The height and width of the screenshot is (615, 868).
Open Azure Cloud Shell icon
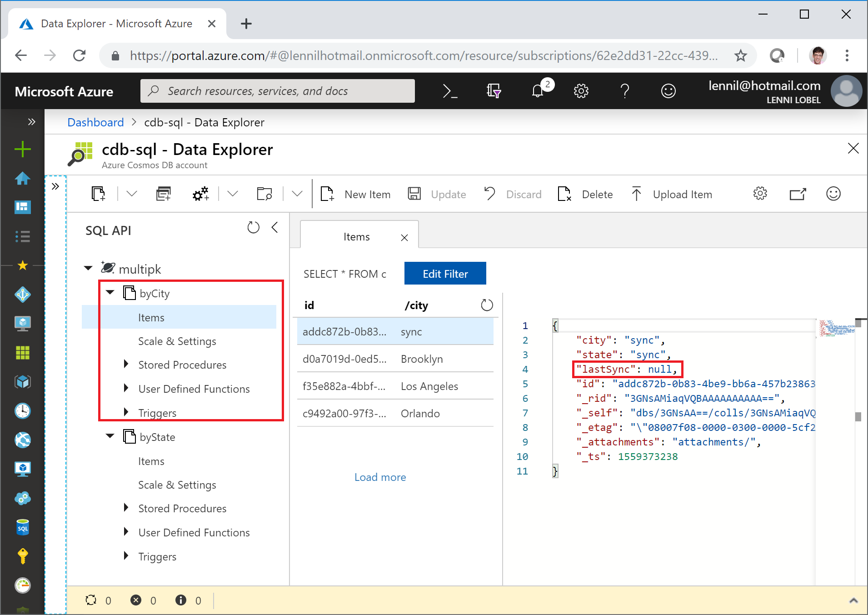coord(450,91)
